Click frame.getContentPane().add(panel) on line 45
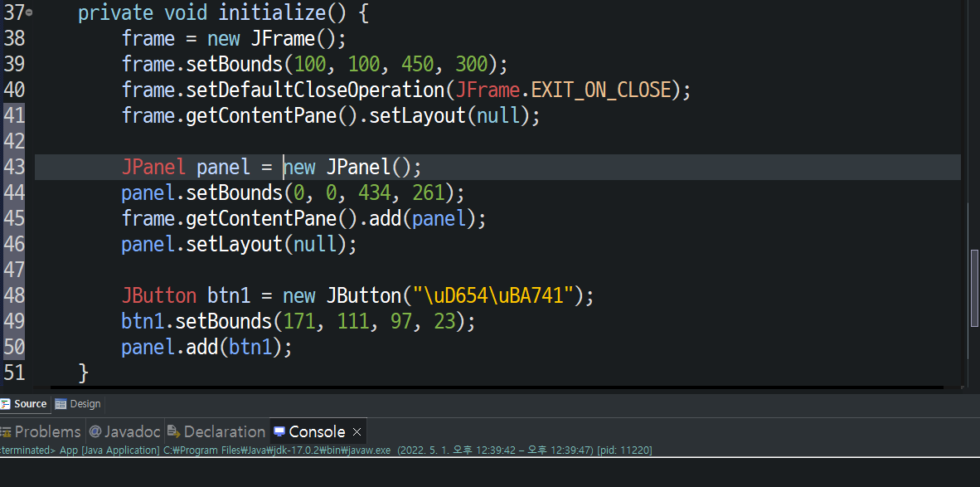Screen dimensions: 980x487 [x=303, y=219]
